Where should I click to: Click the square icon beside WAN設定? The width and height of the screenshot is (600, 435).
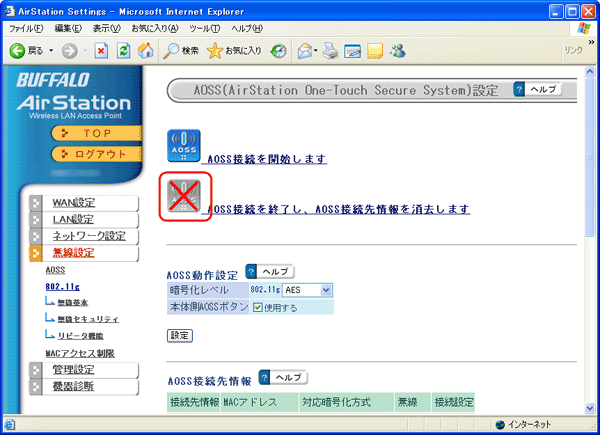36,203
